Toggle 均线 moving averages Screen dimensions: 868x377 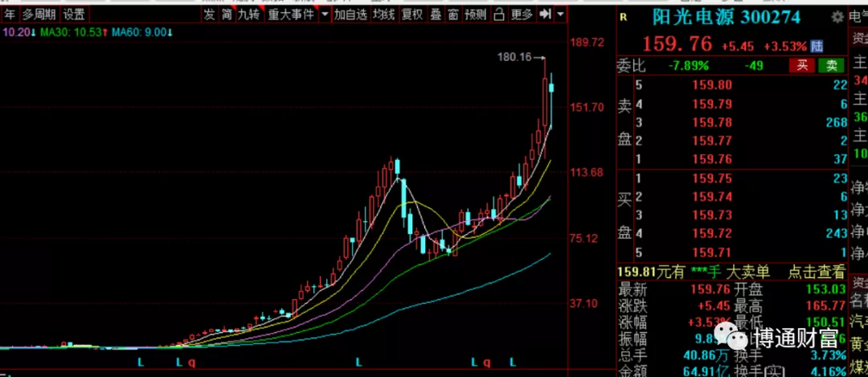383,14
